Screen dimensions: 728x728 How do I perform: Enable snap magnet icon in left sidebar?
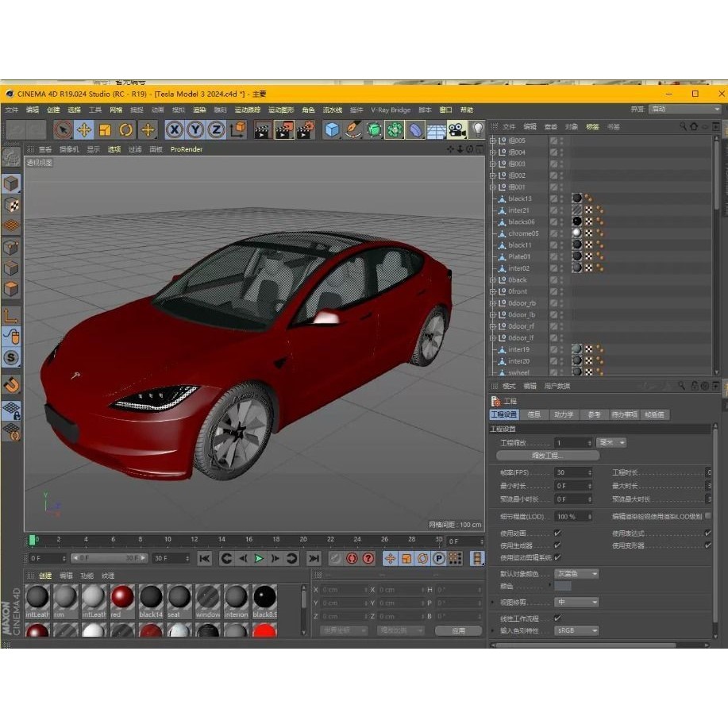point(11,384)
